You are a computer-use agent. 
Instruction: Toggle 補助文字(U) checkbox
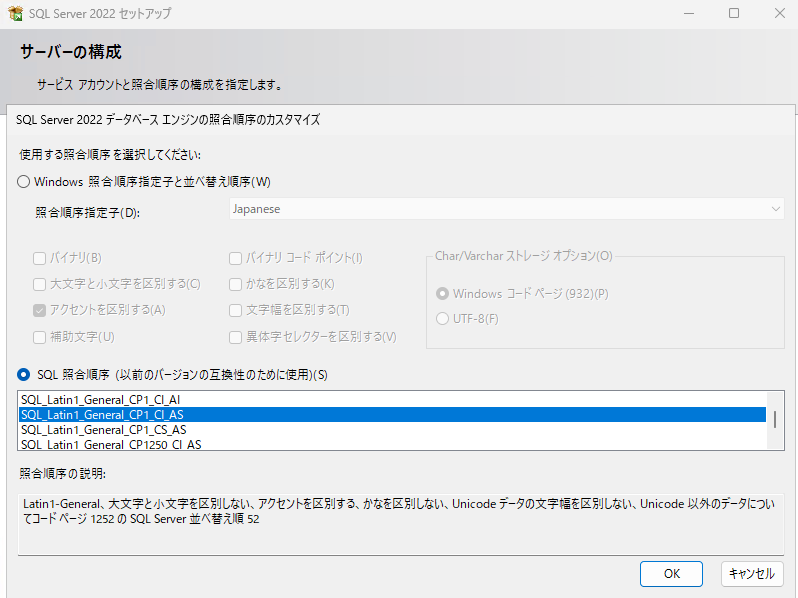[x=39, y=337]
